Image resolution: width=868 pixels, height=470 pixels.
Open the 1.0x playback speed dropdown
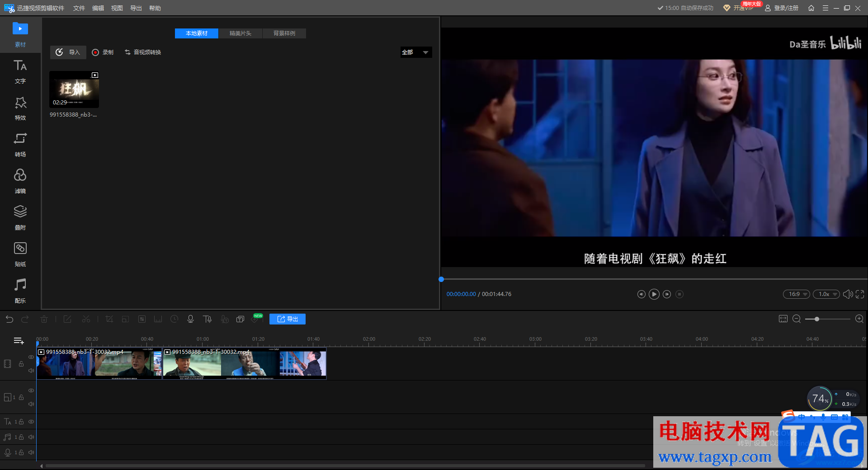pos(826,294)
